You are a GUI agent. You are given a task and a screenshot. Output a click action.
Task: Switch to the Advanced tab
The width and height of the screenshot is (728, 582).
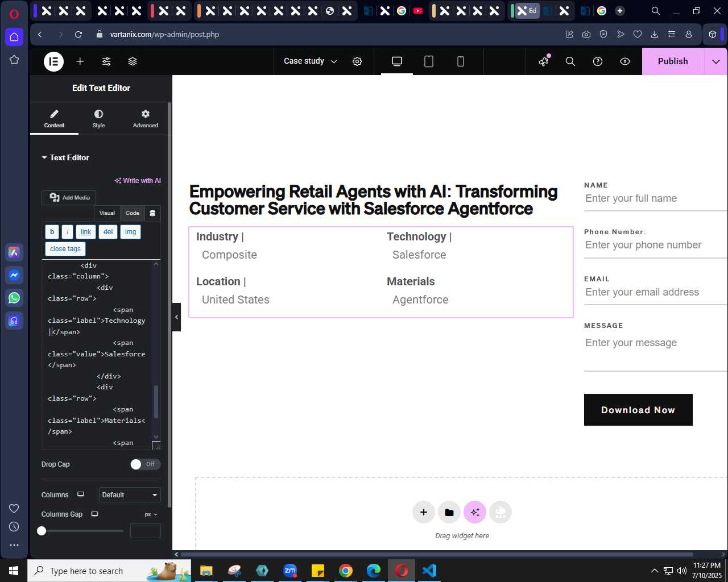click(146, 118)
